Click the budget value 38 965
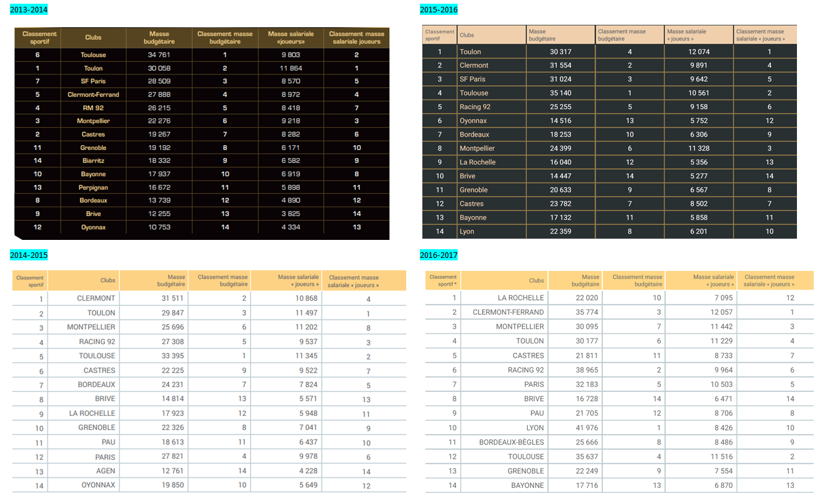The width and height of the screenshot is (823, 504). point(588,370)
